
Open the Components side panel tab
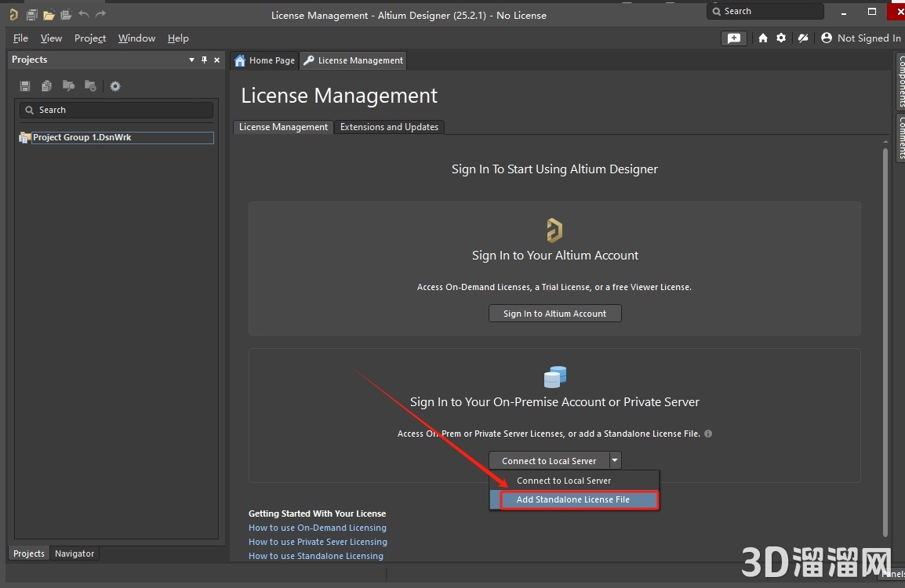pyautogui.click(x=900, y=81)
